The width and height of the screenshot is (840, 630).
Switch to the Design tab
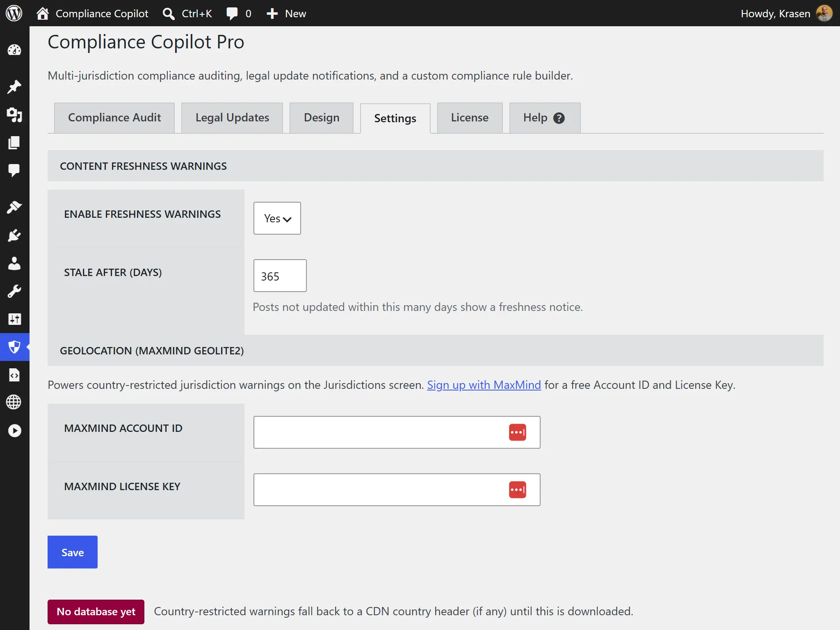tap(322, 118)
